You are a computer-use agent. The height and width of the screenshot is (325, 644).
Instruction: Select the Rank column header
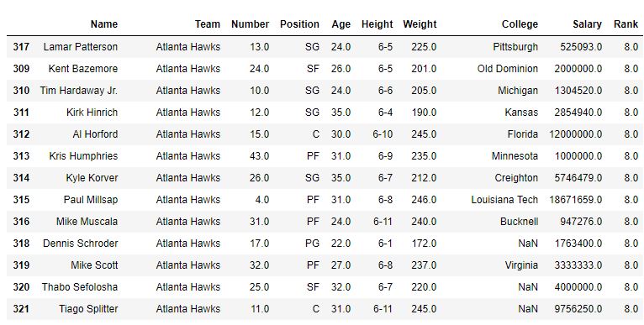[x=626, y=24]
